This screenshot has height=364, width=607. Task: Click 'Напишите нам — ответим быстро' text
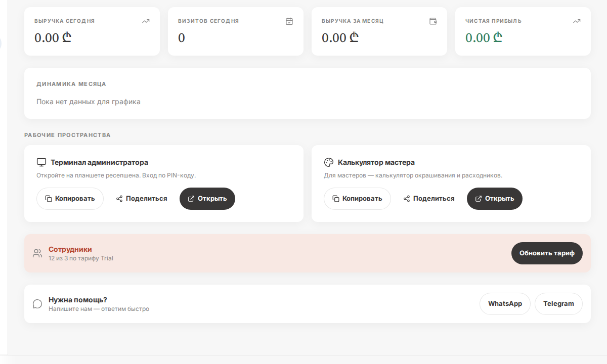pyautogui.click(x=99, y=309)
